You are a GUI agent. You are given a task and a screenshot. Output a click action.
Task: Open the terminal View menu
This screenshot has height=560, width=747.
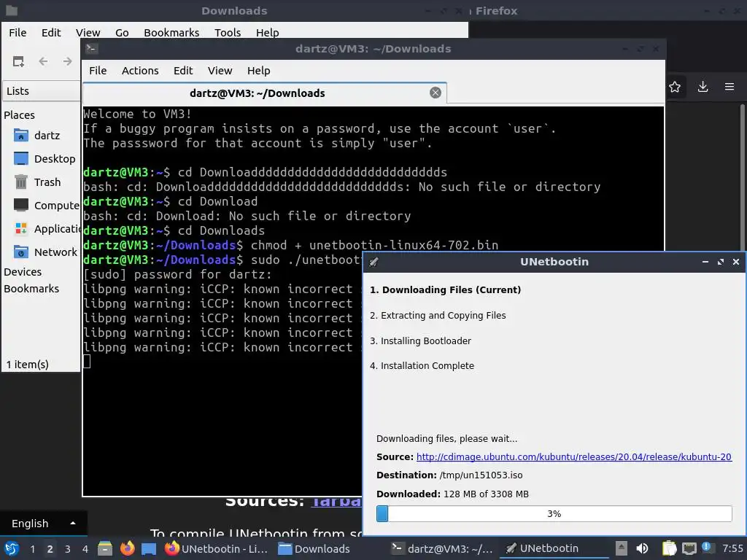tap(220, 71)
